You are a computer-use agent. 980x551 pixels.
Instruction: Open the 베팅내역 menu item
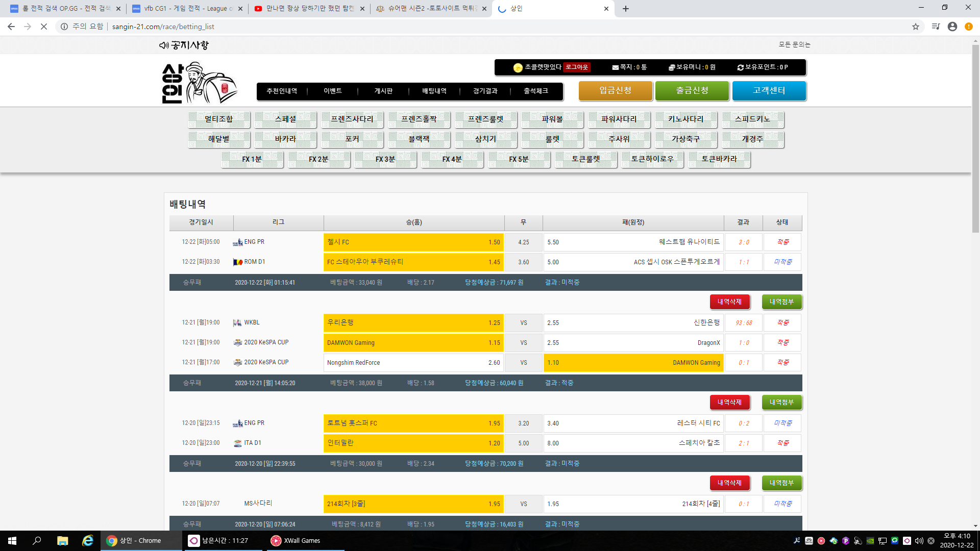(x=434, y=91)
